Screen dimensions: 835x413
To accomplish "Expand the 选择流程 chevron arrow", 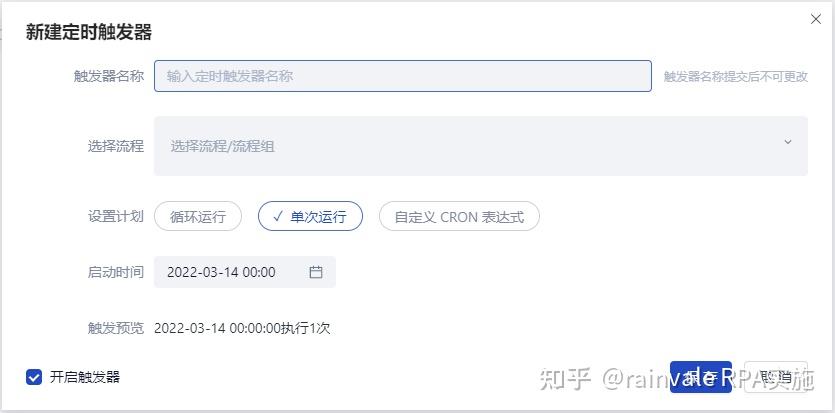I will (788, 142).
